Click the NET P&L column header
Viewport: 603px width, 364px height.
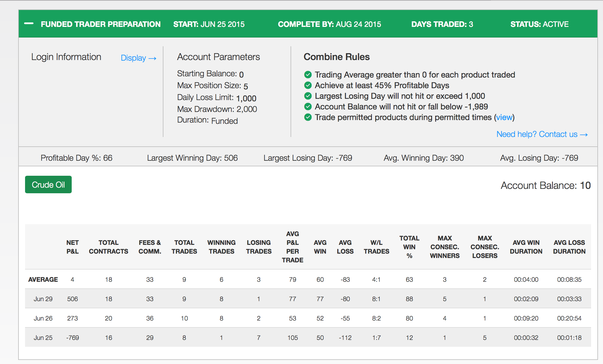(72, 247)
